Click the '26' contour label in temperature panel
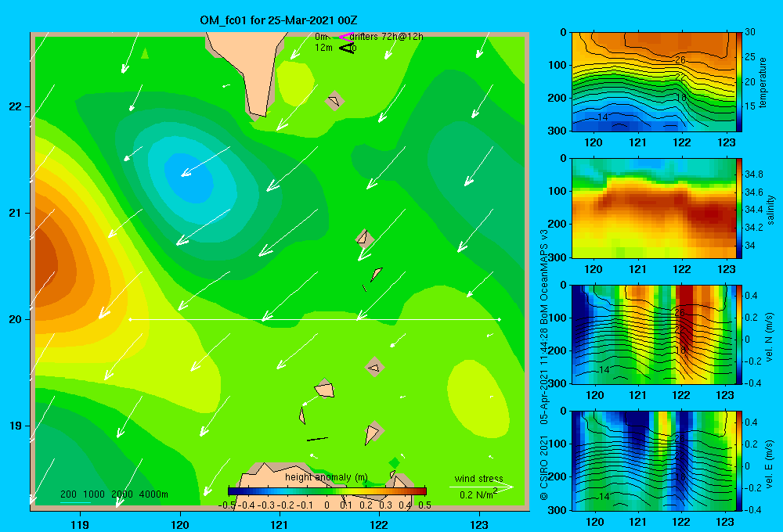783x532 pixels. pyautogui.click(x=680, y=60)
